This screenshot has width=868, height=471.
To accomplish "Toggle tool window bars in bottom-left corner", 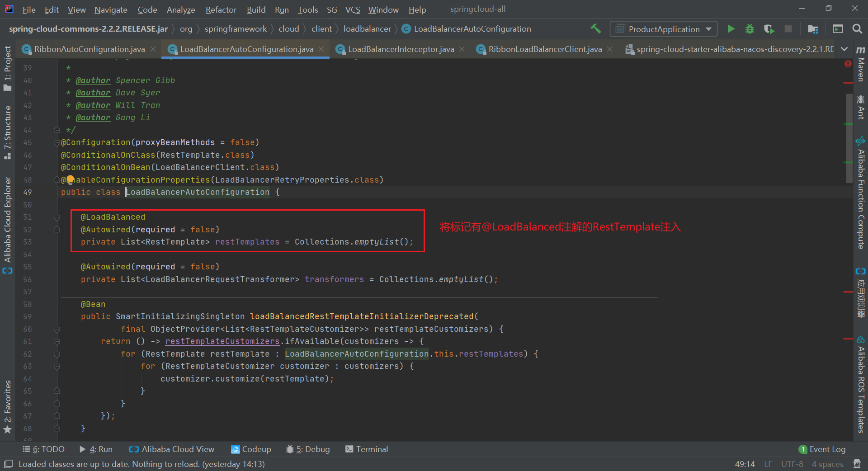I will coord(8,464).
